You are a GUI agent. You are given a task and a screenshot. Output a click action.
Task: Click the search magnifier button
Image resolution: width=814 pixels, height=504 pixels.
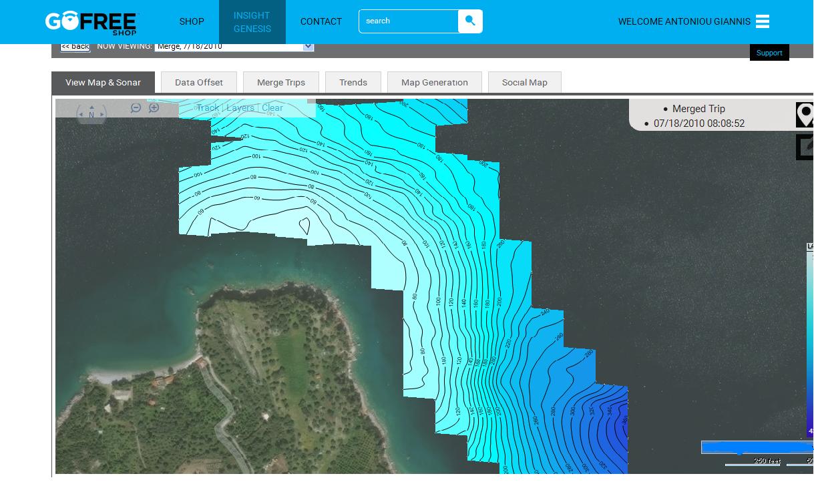[470, 21]
